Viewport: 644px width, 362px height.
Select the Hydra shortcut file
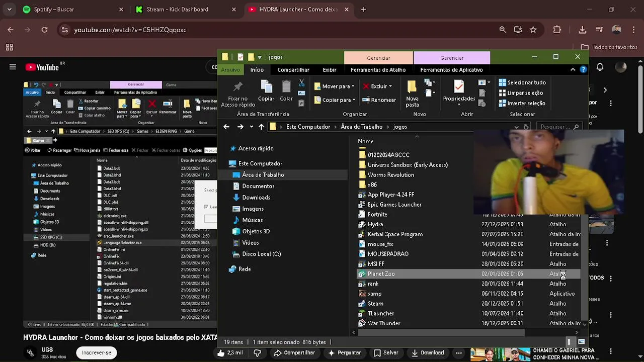(x=375, y=224)
